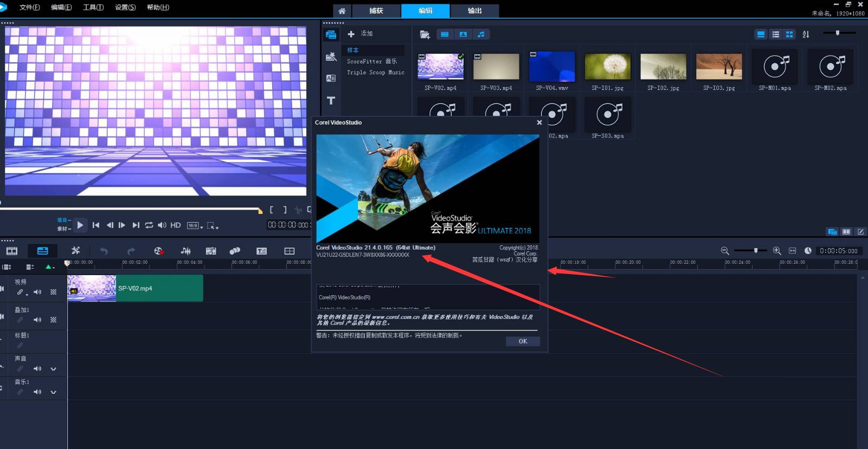Image resolution: width=868 pixels, height=449 pixels.
Task: Toggle repeat loop playback
Action: click(149, 225)
